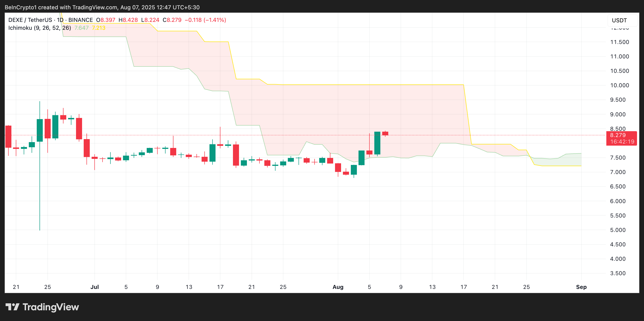
Task: Click the Ichimoku yellow value 7.213
Action: 99,28
